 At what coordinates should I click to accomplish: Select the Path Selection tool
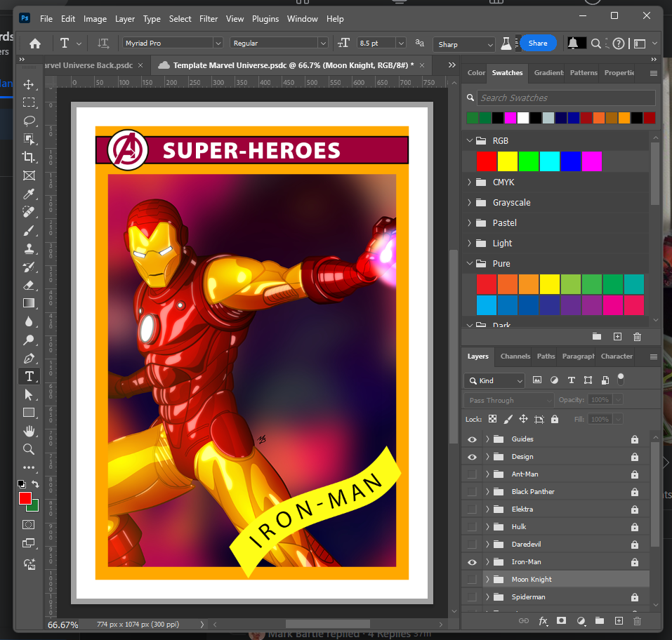click(x=29, y=394)
